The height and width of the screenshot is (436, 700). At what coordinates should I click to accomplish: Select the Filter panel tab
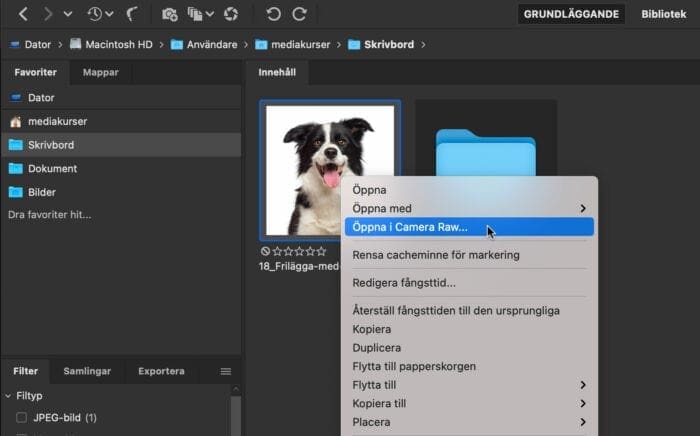pos(25,371)
